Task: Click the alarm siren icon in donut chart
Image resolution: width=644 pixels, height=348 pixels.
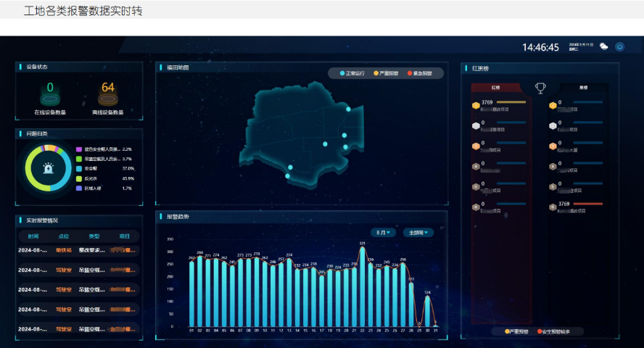Action: tap(48, 168)
